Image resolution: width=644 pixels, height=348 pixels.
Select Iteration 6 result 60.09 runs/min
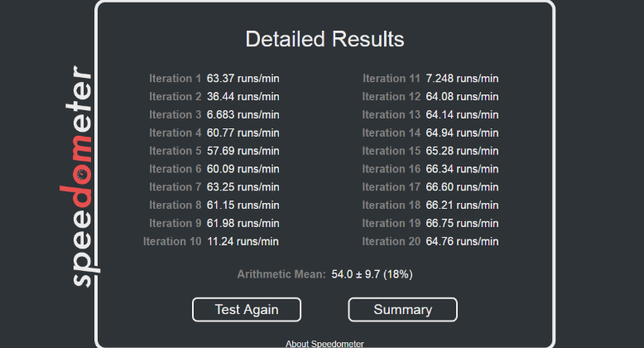click(x=243, y=169)
